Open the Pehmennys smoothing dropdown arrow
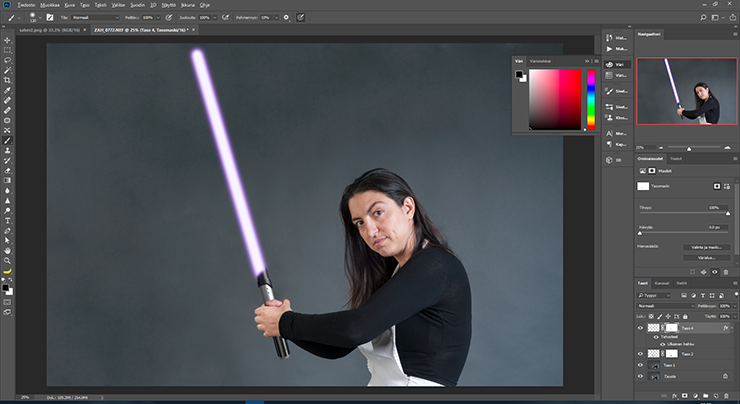 click(276, 17)
